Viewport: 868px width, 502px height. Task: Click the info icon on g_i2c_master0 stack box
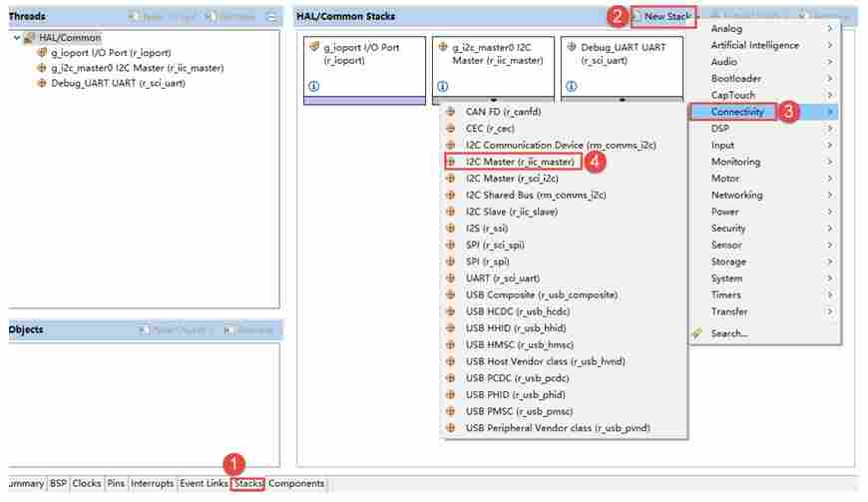coord(442,87)
